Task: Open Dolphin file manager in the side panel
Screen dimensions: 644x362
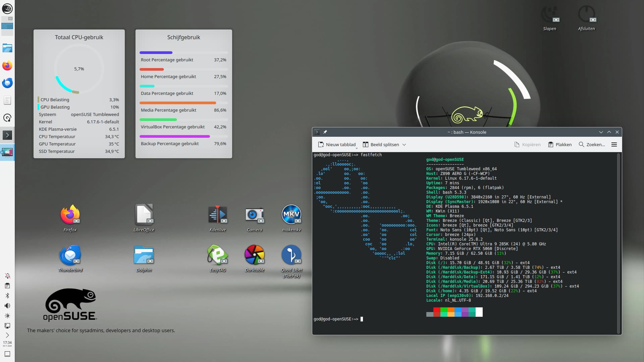Action: 7,48
